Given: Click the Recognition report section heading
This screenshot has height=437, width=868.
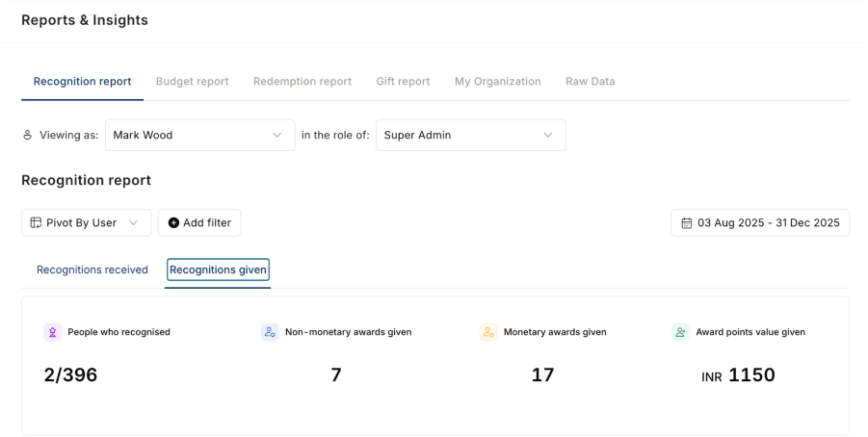Looking at the screenshot, I should pyautogui.click(x=87, y=180).
